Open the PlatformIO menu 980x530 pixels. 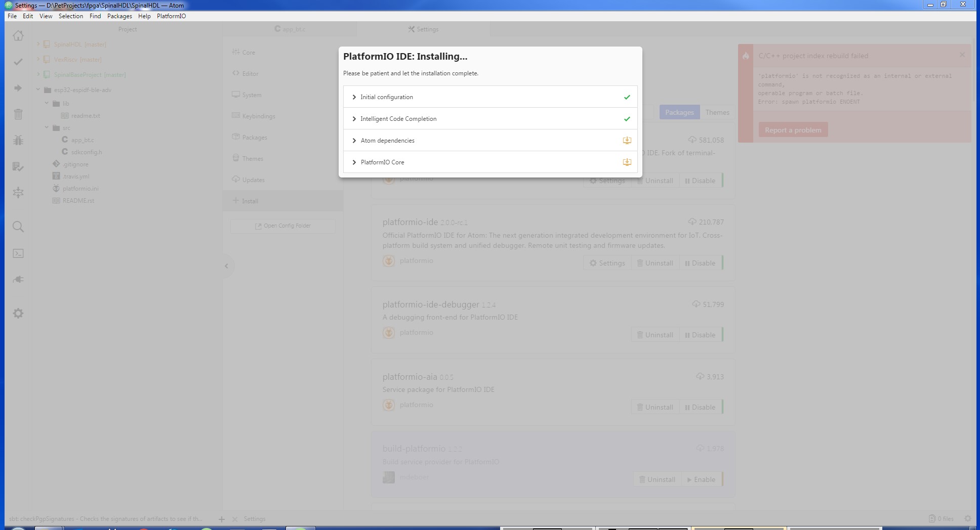coord(171,16)
